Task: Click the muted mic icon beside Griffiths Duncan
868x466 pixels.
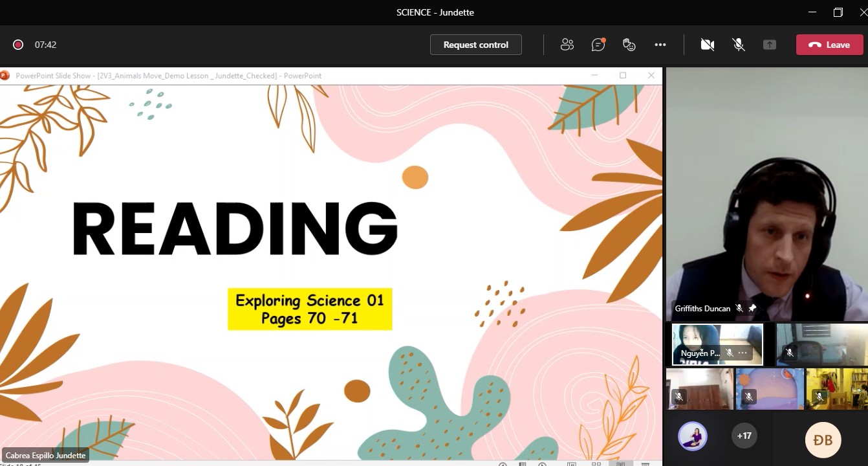Action: coord(739,309)
